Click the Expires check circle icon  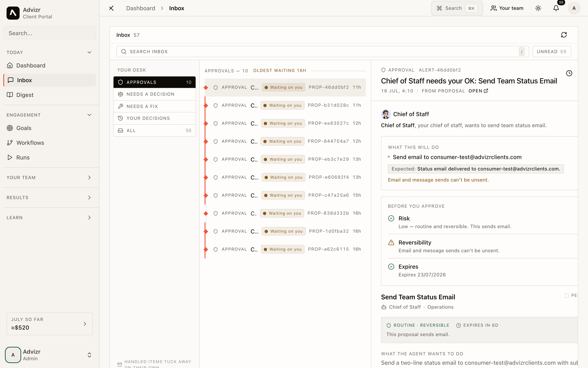click(391, 267)
